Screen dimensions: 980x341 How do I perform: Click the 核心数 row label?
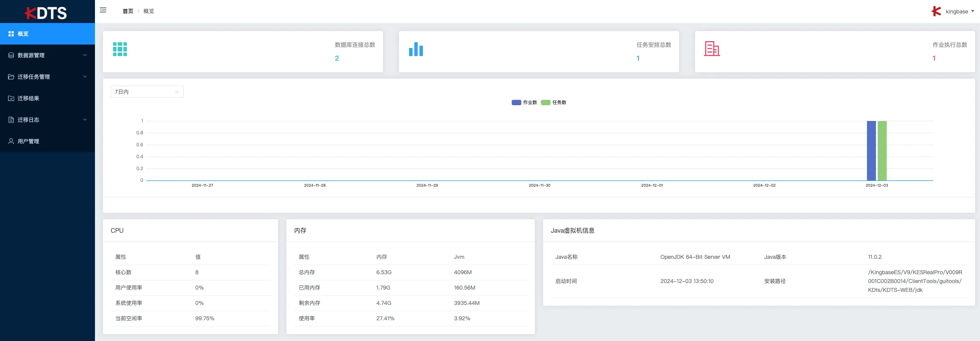(x=123, y=272)
